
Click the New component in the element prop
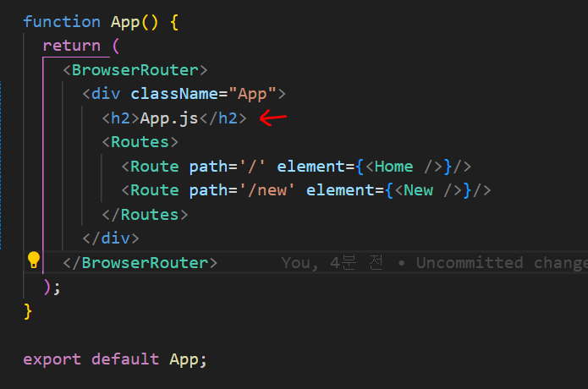[418, 190]
